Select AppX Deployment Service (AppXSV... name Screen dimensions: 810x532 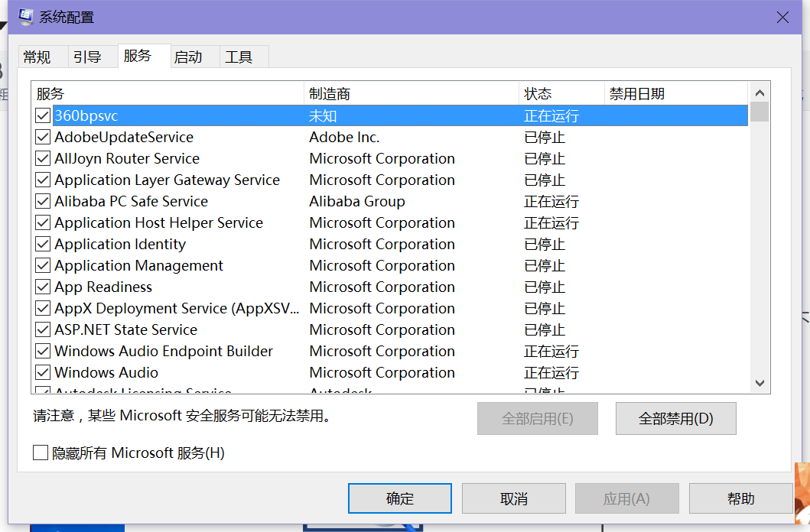(x=177, y=309)
